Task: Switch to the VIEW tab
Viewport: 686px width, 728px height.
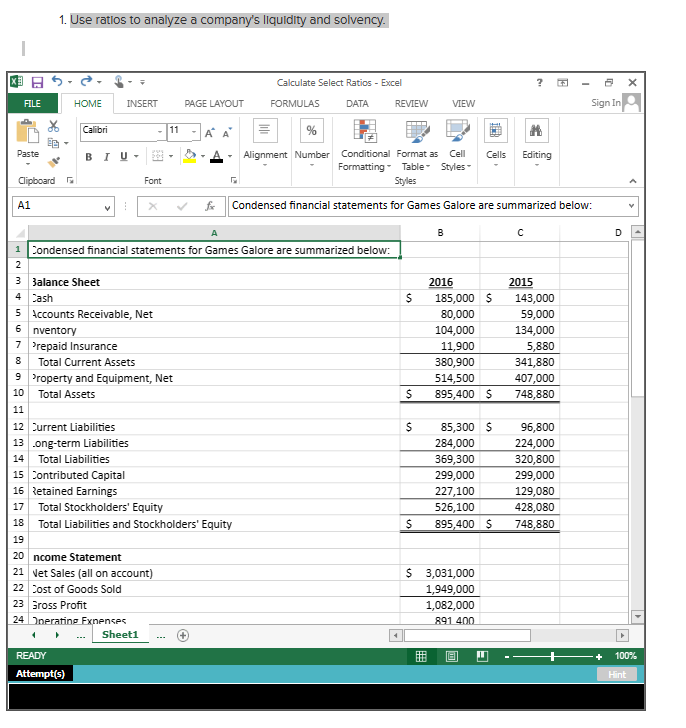Action: (464, 104)
